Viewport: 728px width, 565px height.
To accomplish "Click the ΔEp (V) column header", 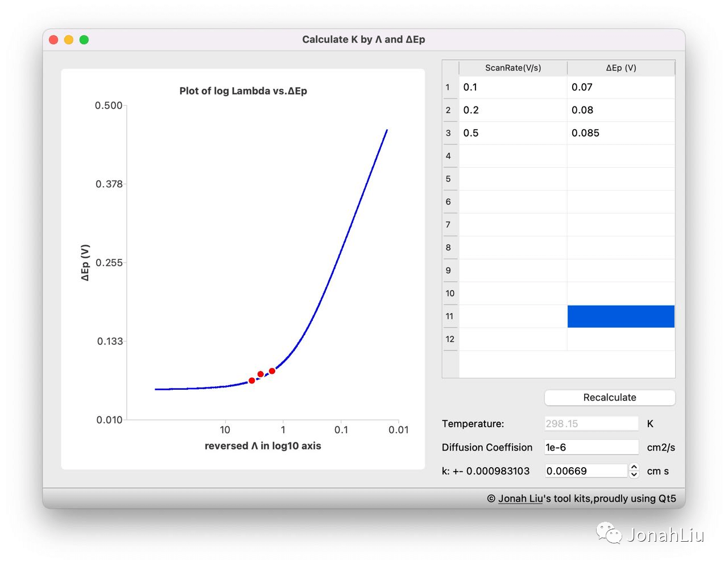I will (621, 68).
